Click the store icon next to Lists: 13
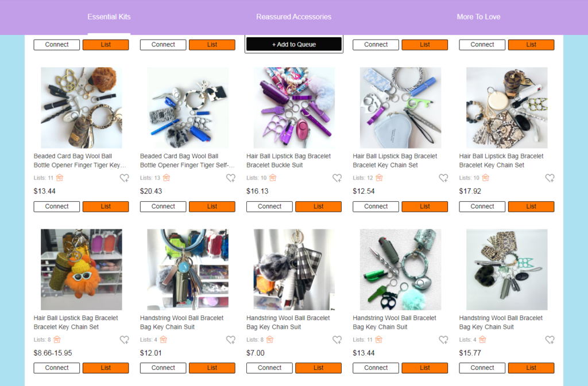Image resolution: width=588 pixels, height=386 pixels. click(x=167, y=178)
